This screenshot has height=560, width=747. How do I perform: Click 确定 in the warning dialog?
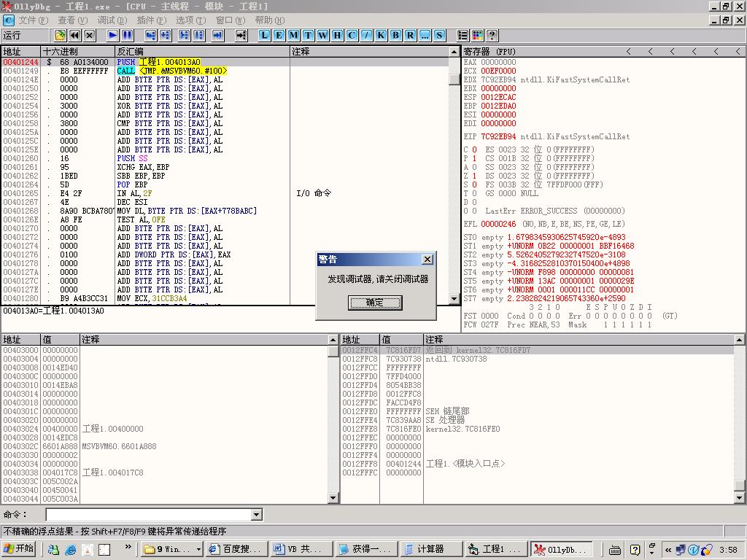click(x=375, y=303)
